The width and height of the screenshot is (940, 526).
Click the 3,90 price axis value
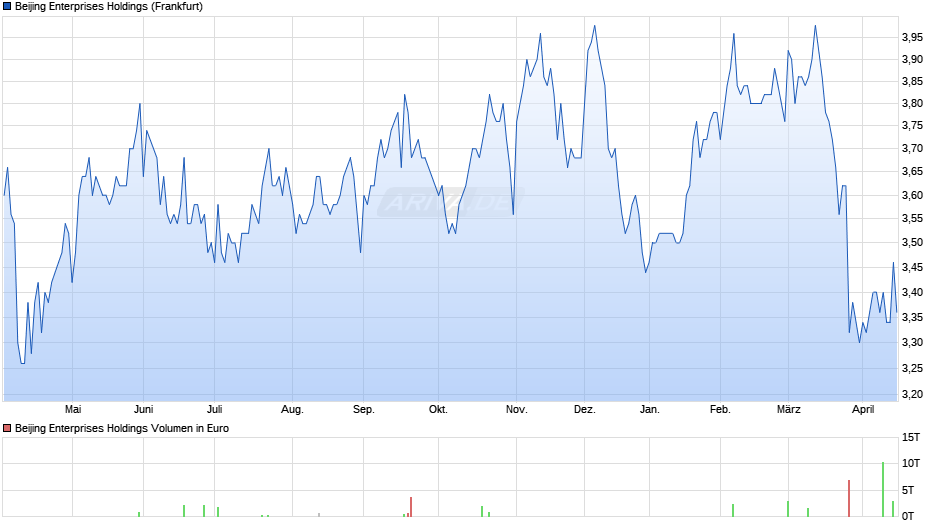912,59
